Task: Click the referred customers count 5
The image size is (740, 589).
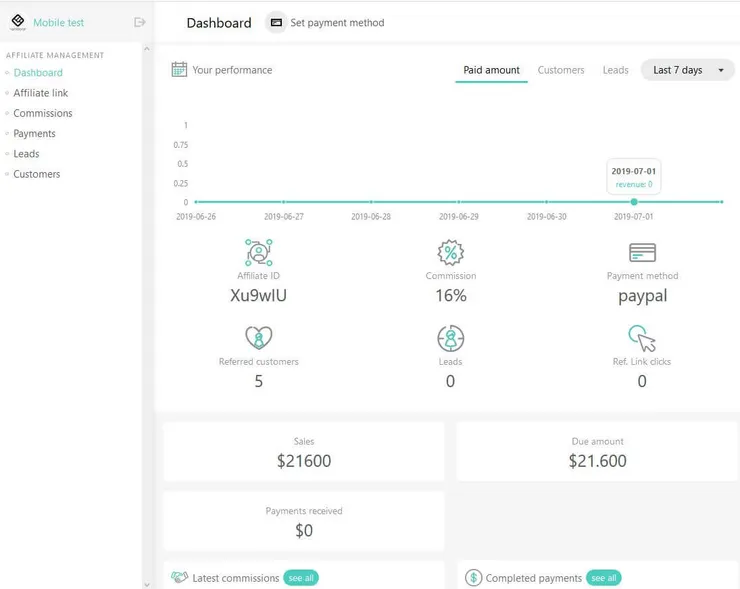Action: [259, 381]
